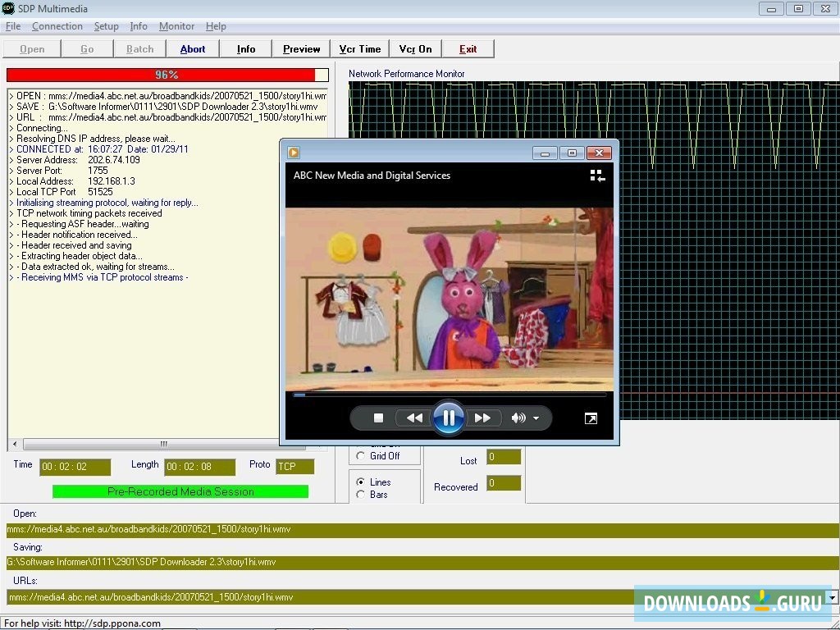Open the Monitor menu
This screenshot has height=630, width=840.
[176, 25]
